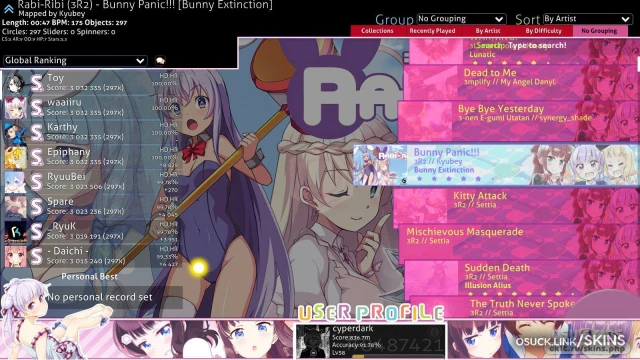Open the Global Ranking dropdown

pyautogui.click(x=75, y=61)
